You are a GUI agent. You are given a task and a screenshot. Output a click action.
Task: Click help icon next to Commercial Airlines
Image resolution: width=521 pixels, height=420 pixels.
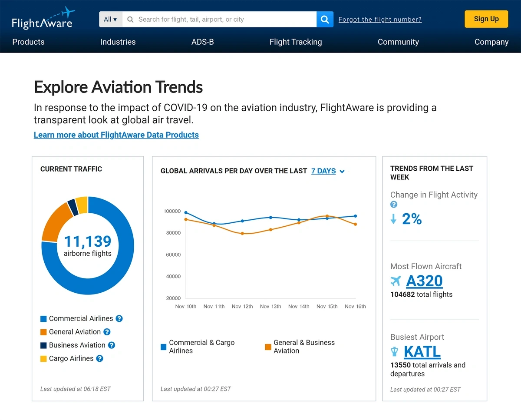(x=119, y=318)
